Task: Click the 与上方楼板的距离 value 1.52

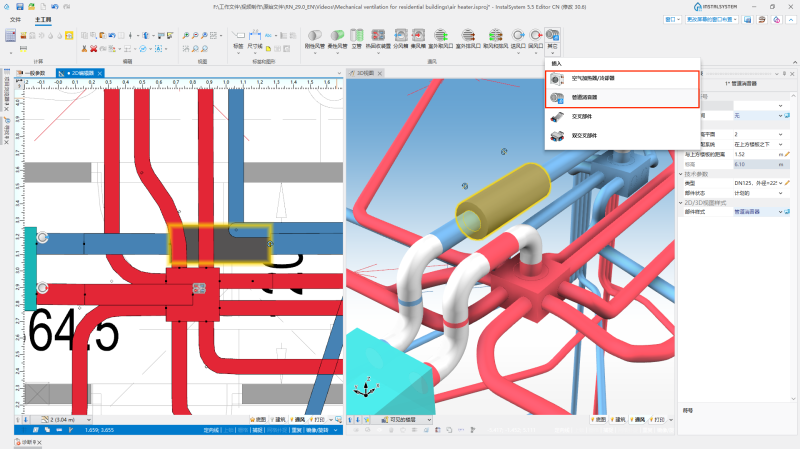Action: tap(756, 154)
